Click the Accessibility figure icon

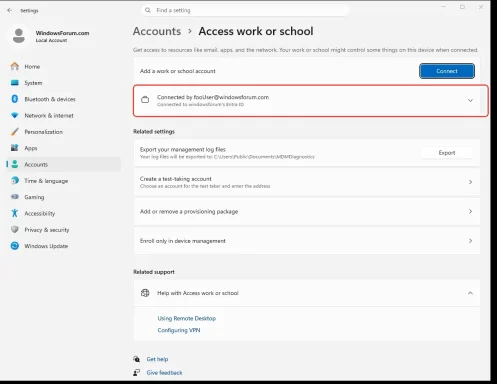[x=15, y=213]
